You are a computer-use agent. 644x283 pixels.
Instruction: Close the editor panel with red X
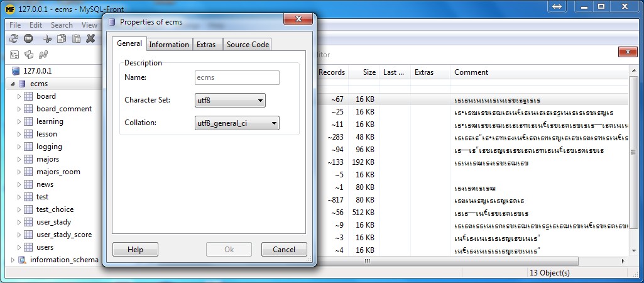point(628,52)
